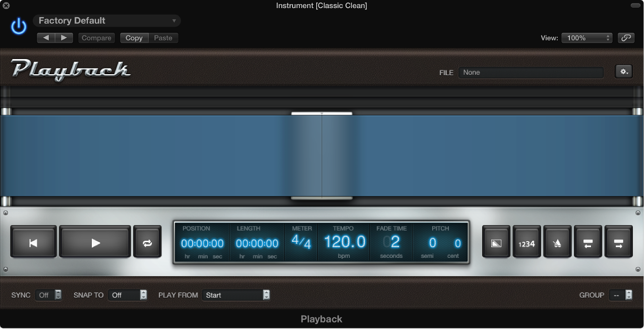Enable Sync via its control
This screenshot has width=644, height=329.
click(x=49, y=295)
